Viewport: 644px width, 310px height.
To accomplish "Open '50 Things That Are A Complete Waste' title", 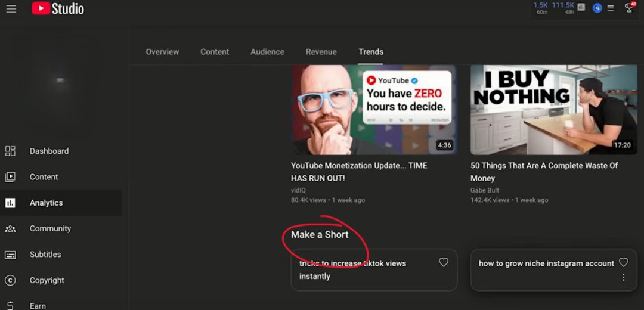I will click(544, 172).
